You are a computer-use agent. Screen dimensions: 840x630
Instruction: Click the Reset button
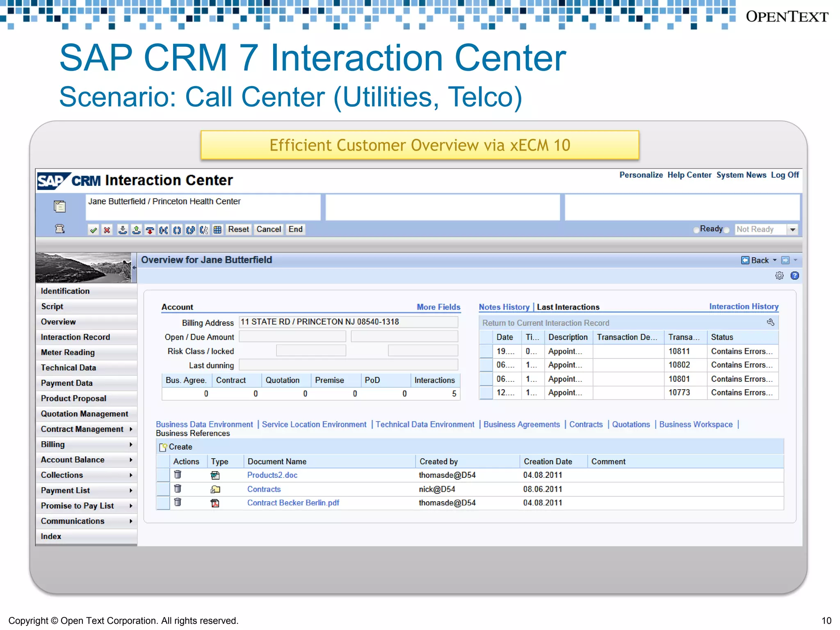tap(238, 229)
